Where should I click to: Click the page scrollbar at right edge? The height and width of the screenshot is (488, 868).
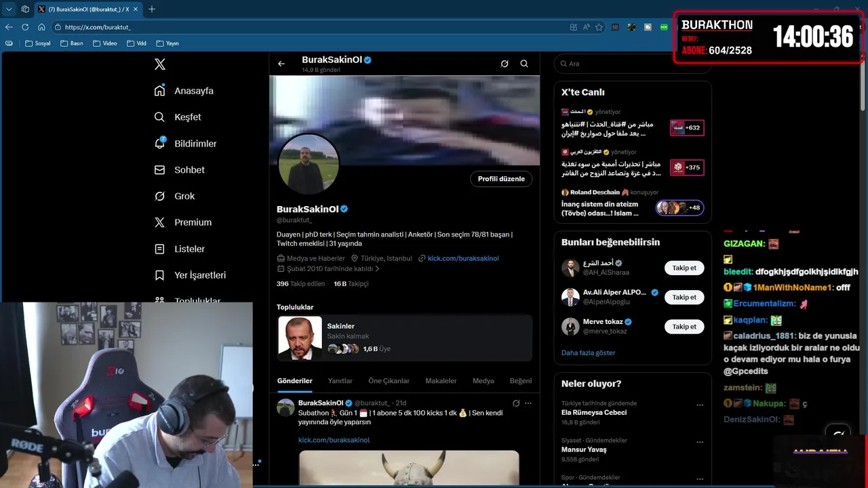coord(864,81)
